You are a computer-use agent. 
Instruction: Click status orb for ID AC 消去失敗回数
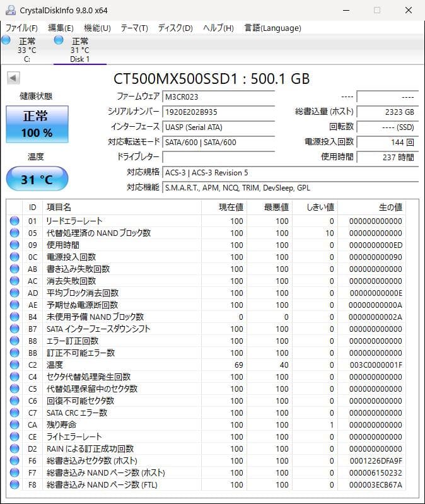point(15,281)
